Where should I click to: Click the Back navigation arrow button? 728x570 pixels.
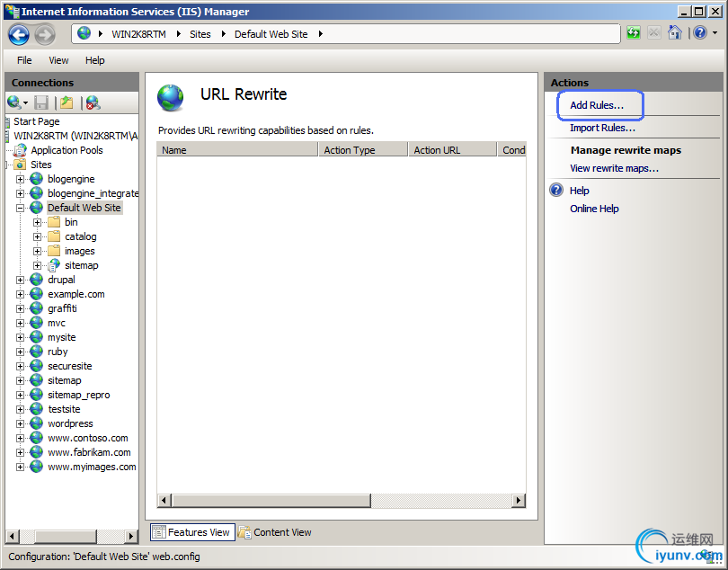click(x=19, y=35)
